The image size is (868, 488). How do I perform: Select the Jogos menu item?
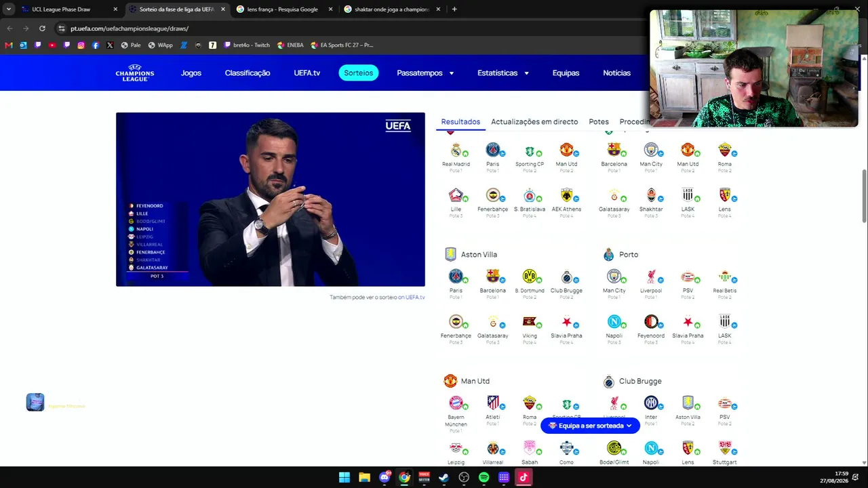coord(191,73)
